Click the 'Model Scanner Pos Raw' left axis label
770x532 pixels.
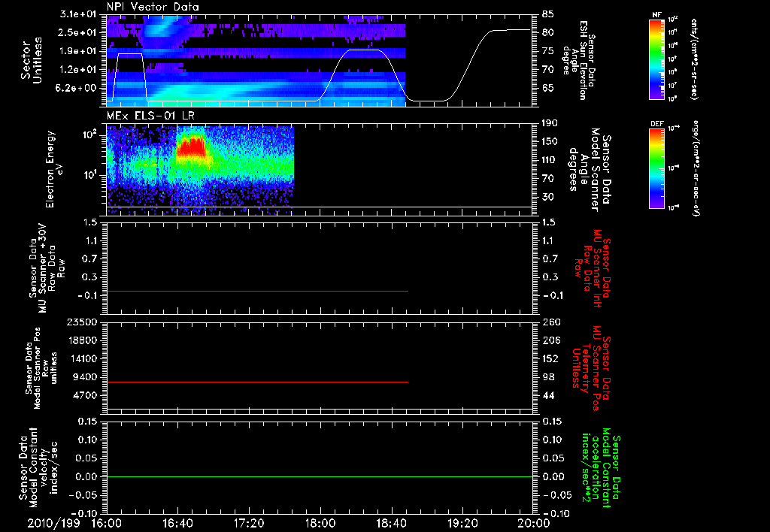pos(42,368)
